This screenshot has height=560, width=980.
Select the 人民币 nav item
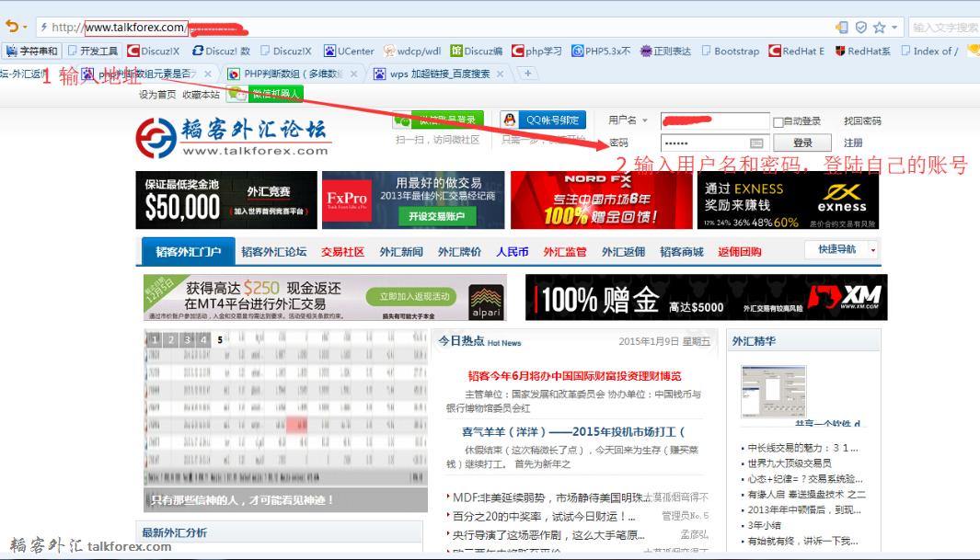[x=513, y=252]
